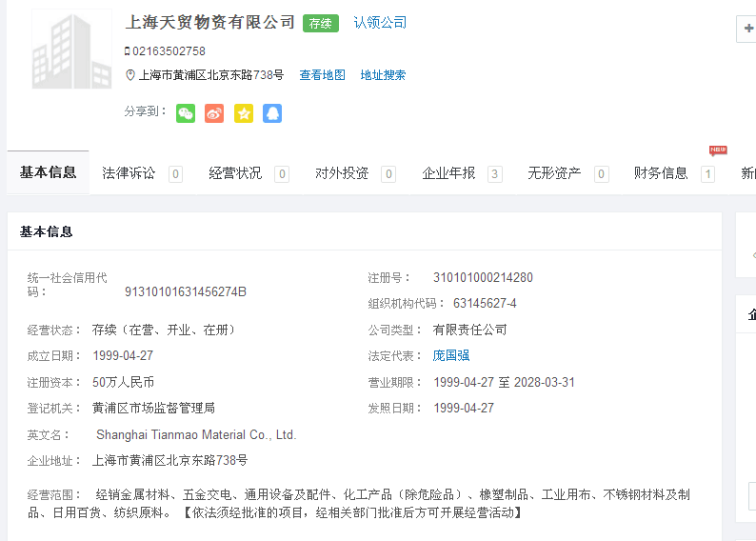Screen dimensions: 756x541
Task: Open the 认领公司 claim company link
Action: [x=380, y=23]
